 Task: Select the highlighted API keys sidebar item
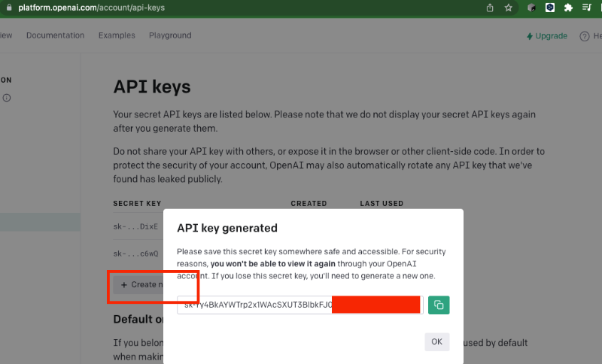click(40, 223)
